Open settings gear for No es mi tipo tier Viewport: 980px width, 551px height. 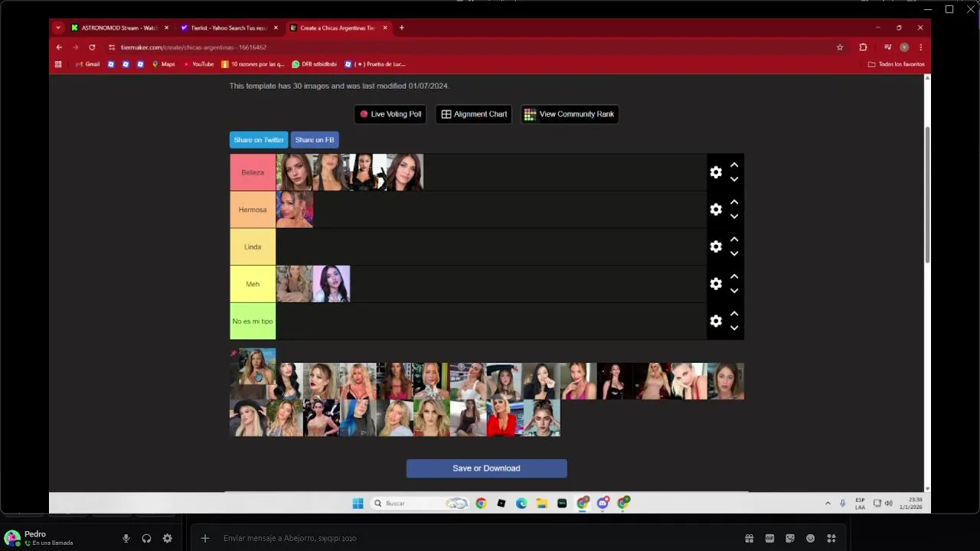tap(716, 321)
